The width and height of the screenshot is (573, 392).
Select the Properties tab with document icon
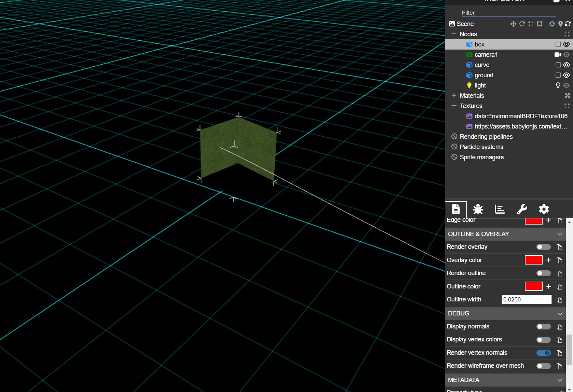point(456,209)
